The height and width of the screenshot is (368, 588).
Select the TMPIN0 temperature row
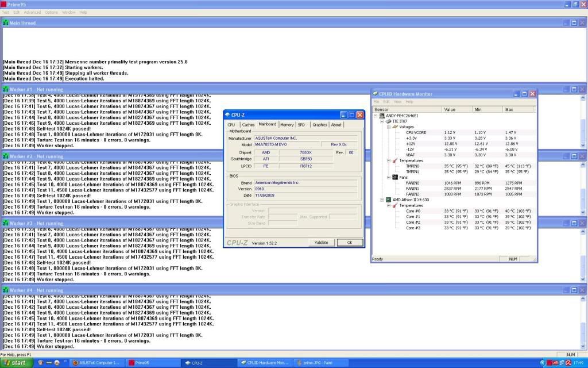coord(468,166)
